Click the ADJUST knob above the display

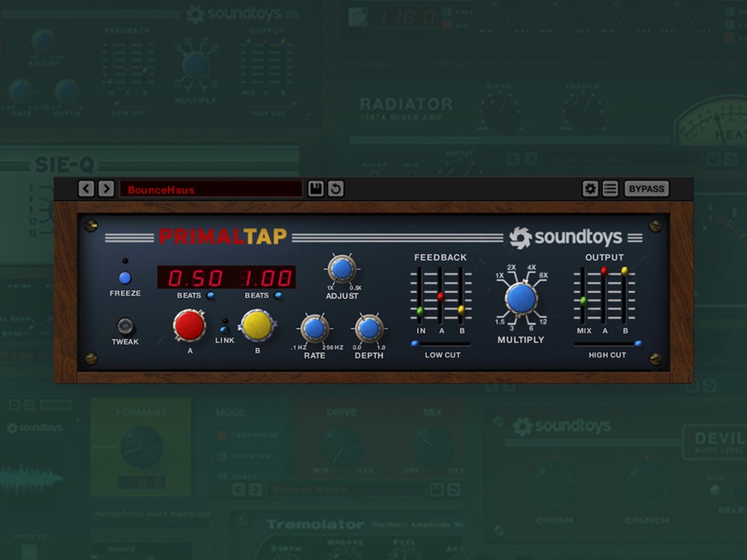pyautogui.click(x=342, y=270)
